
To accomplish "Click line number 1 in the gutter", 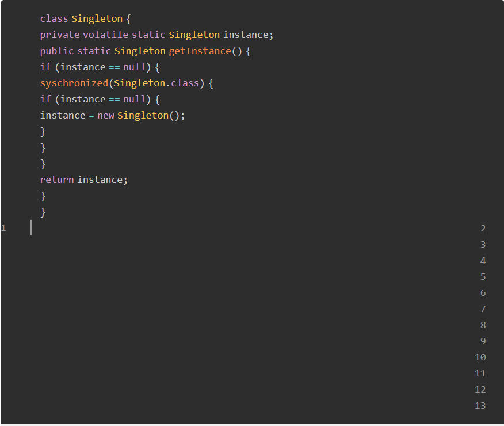I will 3,229.
